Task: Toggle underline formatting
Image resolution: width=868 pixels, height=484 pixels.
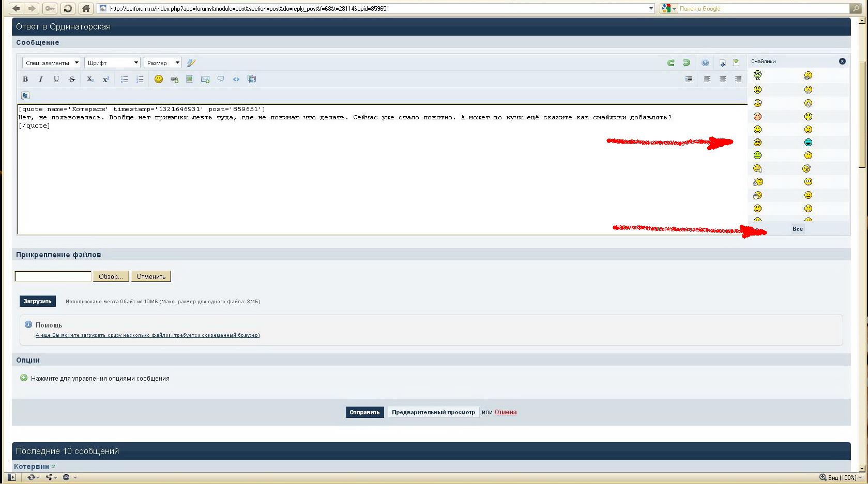Action: 56,79
